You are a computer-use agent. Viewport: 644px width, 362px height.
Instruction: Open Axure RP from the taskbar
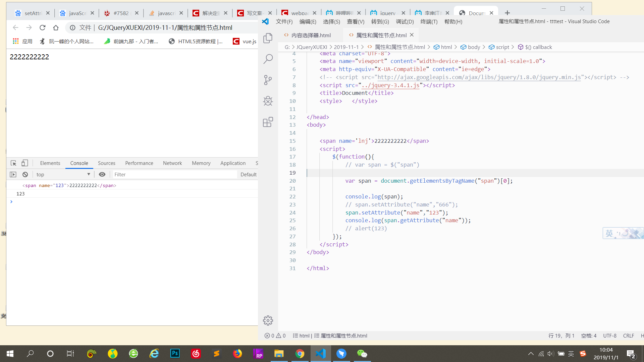tap(258, 354)
